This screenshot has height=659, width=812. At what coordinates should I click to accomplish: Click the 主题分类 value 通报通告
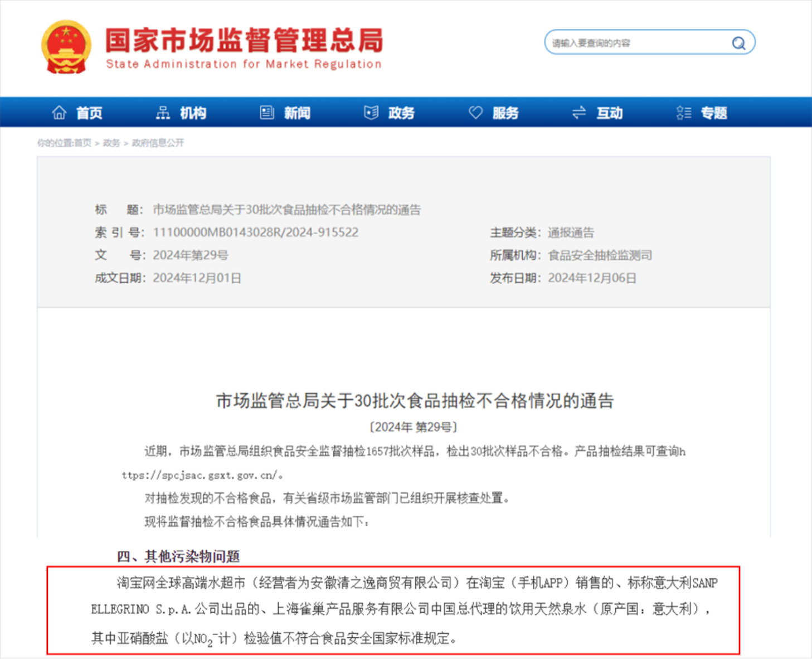tap(571, 233)
